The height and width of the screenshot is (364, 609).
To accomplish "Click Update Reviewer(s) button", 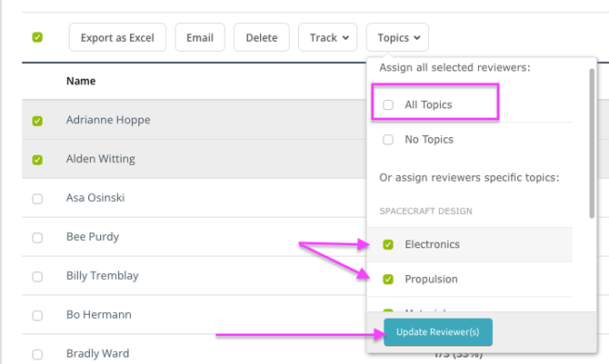I will (x=438, y=332).
